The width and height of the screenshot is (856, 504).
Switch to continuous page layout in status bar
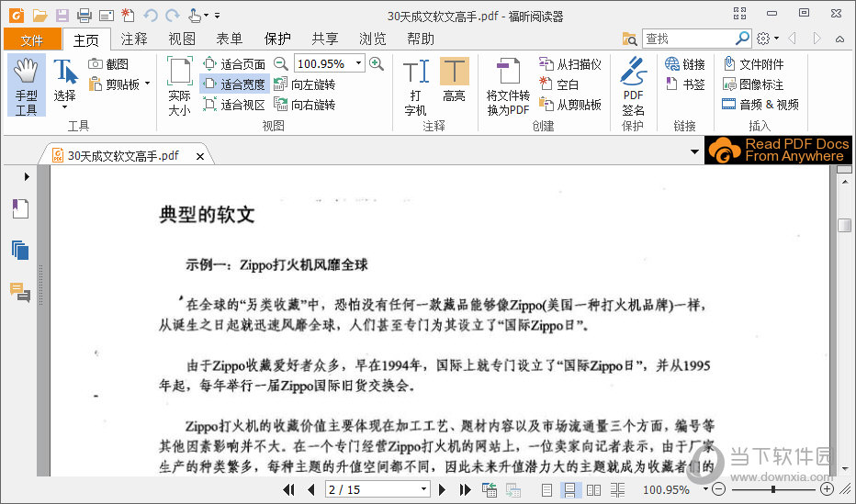tap(569, 490)
